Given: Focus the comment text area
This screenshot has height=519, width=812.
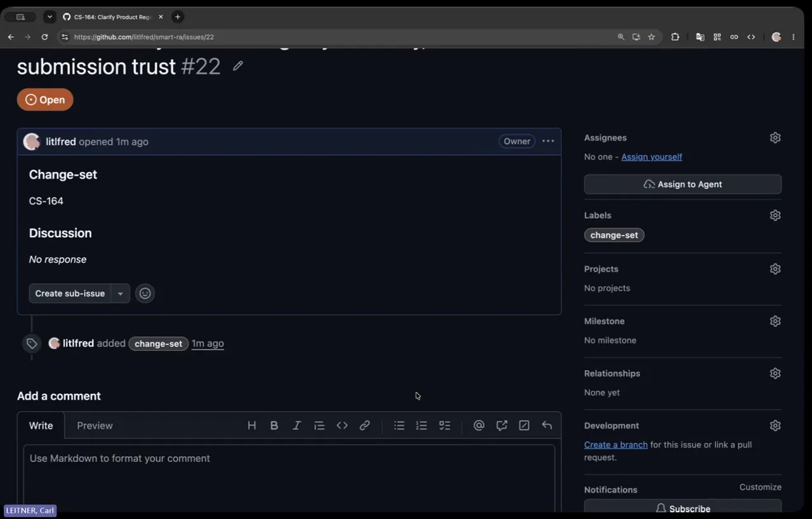Looking at the screenshot, I should click(289, 478).
